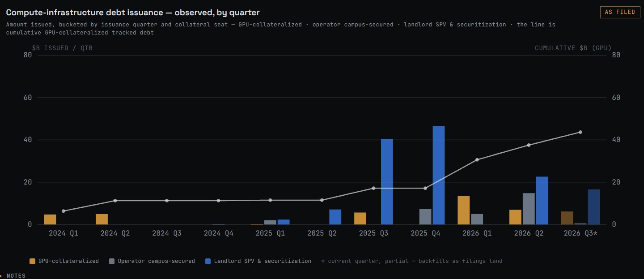Click the 2025 Q2 axis label
Viewport: 644px width, 279px height.
click(x=322, y=233)
